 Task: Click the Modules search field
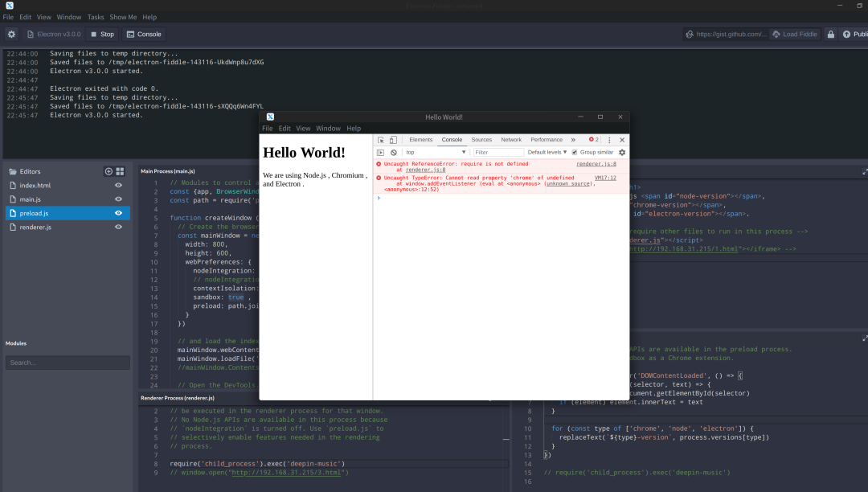pyautogui.click(x=68, y=363)
